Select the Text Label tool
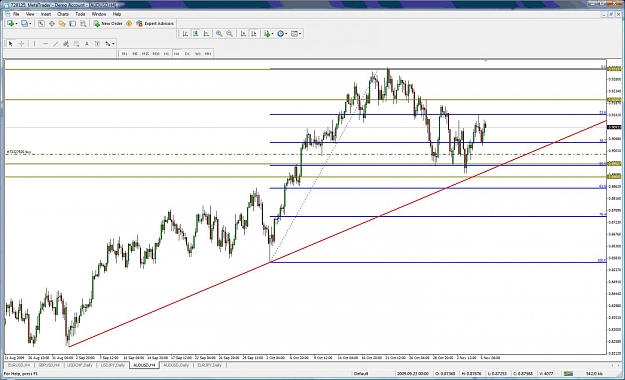The width and height of the screenshot is (625, 380). coord(97,44)
